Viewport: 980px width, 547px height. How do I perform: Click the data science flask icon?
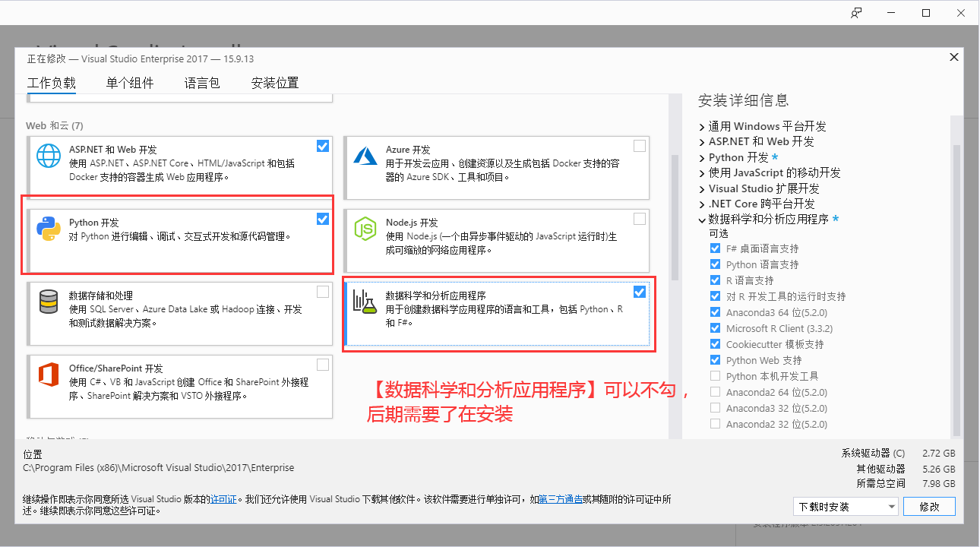[x=365, y=302]
